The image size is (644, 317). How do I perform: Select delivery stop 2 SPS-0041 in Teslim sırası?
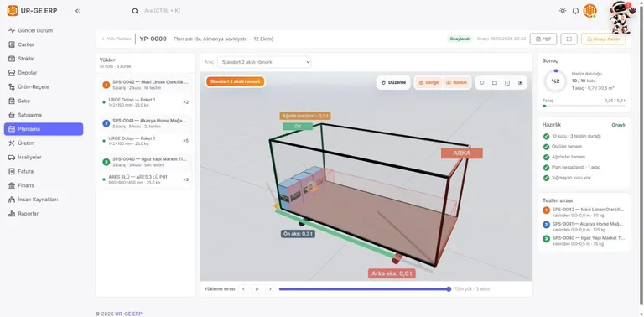[584, 226]
